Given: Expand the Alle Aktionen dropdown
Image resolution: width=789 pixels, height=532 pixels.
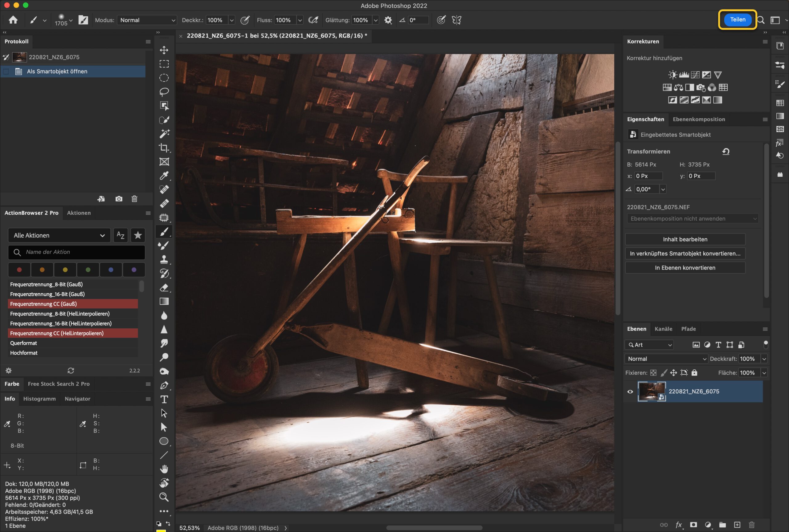Looking at the screenshot, I should (59, 235).
